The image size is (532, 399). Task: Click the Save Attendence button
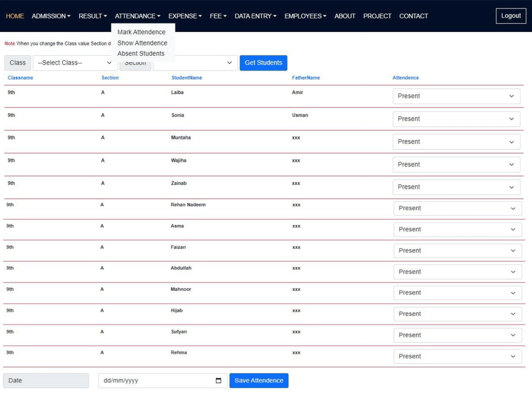click(259, 380)
